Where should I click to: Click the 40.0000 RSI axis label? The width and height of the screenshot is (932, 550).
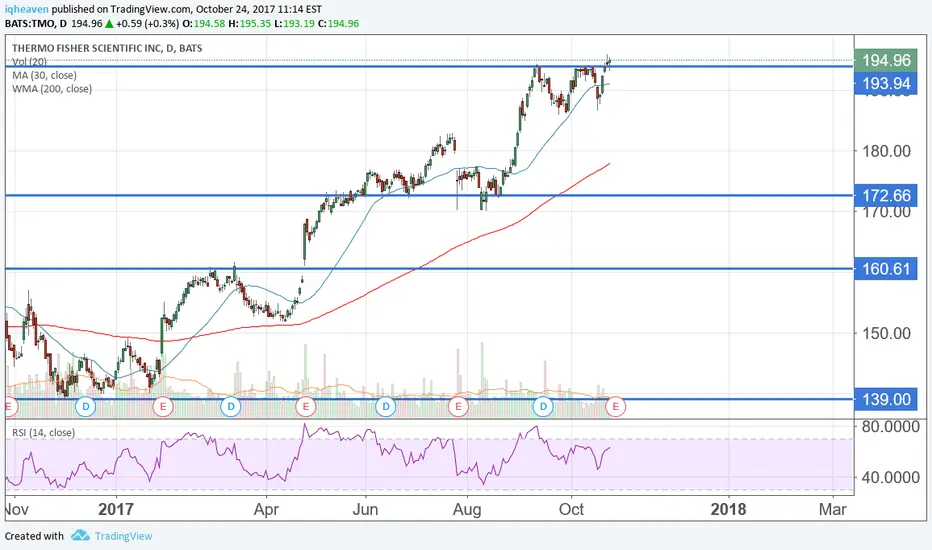click(889, 477)
